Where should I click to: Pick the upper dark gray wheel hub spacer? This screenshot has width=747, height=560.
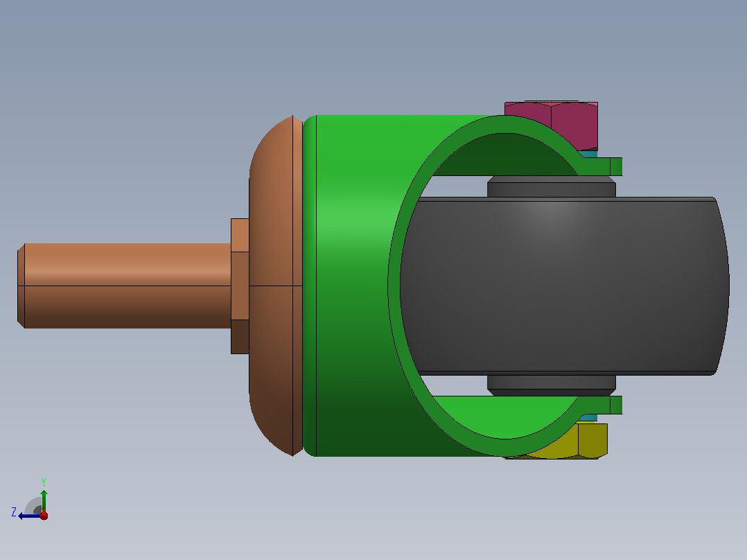[x=551, y=186]
